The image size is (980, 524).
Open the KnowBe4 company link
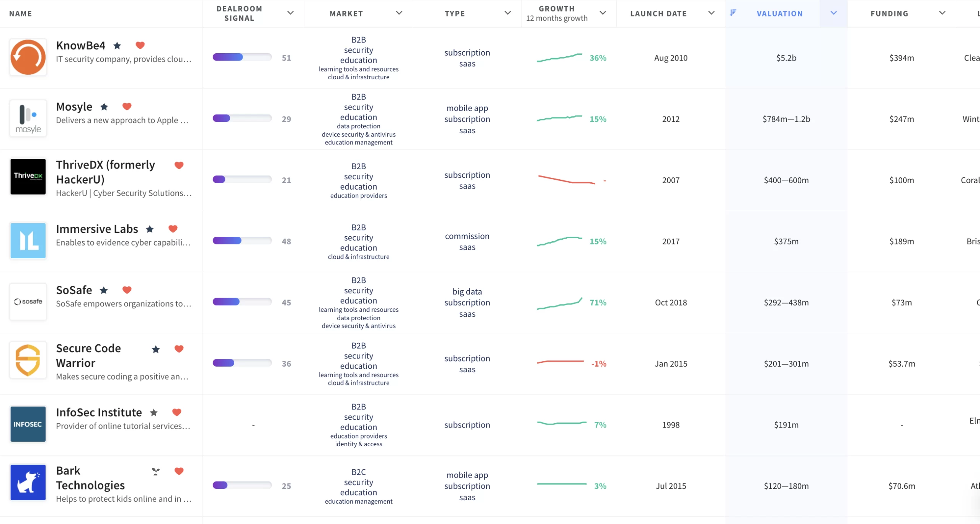pos(80,46)
